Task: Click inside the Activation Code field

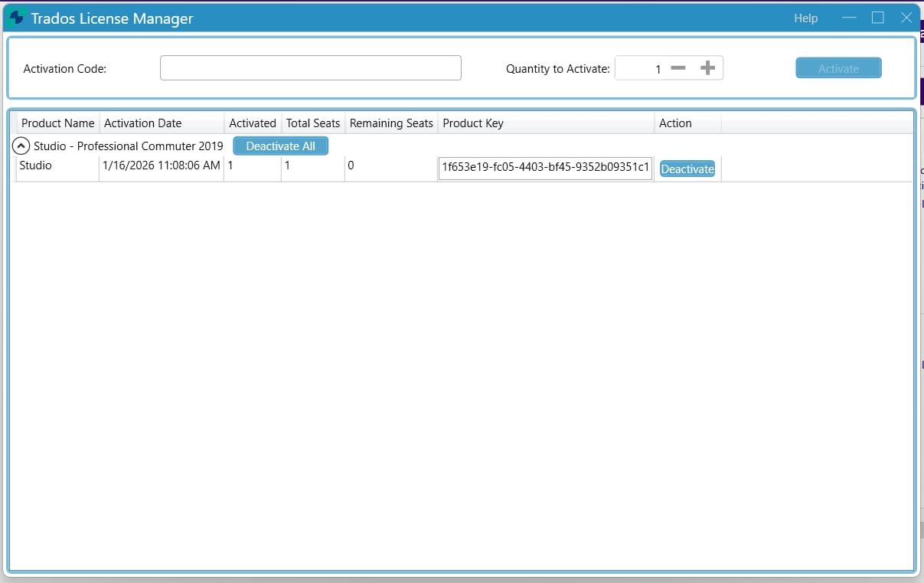Action: (310, 67)
